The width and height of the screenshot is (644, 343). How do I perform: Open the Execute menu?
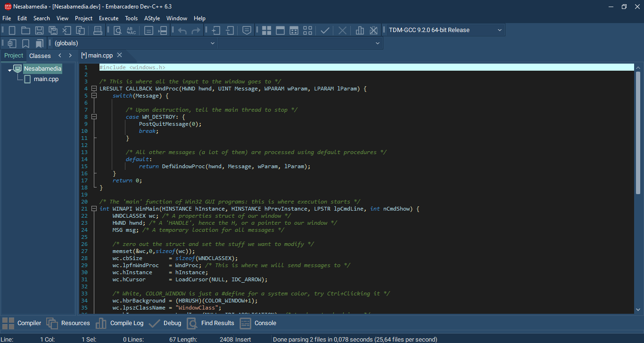point(108,18)
